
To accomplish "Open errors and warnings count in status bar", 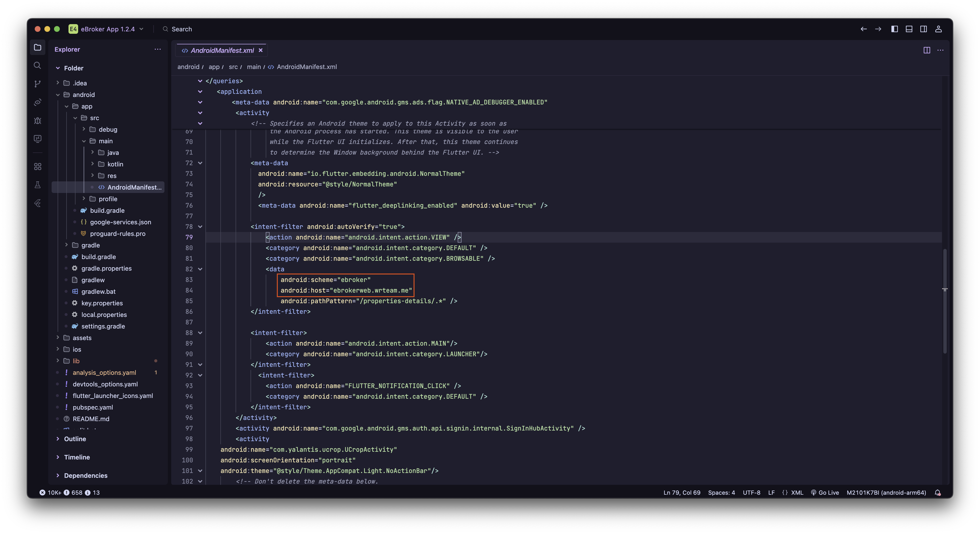I will (70, 493).
